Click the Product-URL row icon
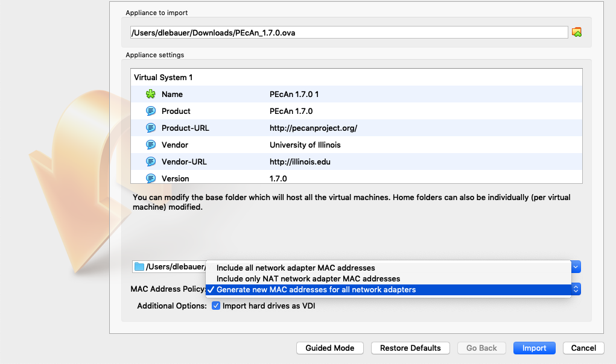616x364 pixels. tap(151, 128)
